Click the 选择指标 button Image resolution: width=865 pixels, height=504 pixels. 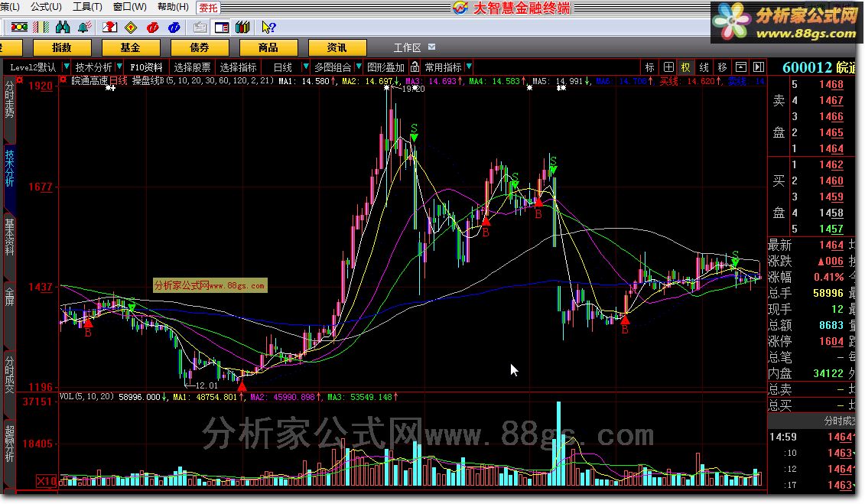point(238,67)
